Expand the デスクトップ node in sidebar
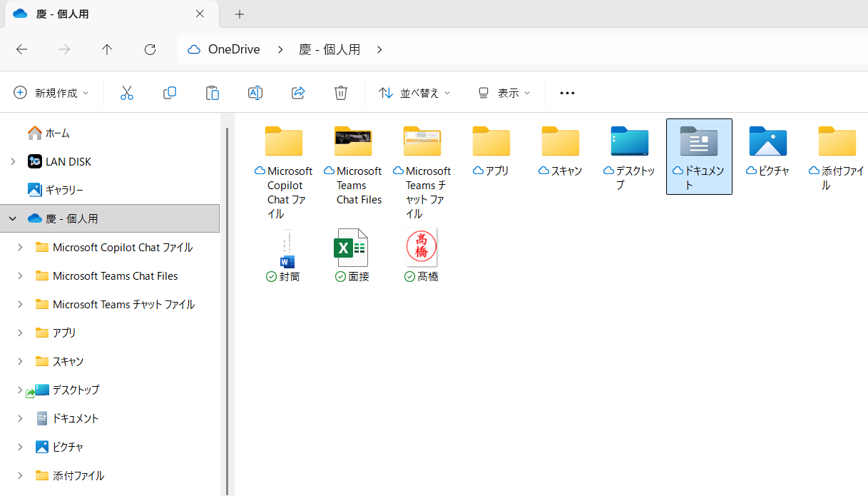The image size is (868, 496). (20, 390)
